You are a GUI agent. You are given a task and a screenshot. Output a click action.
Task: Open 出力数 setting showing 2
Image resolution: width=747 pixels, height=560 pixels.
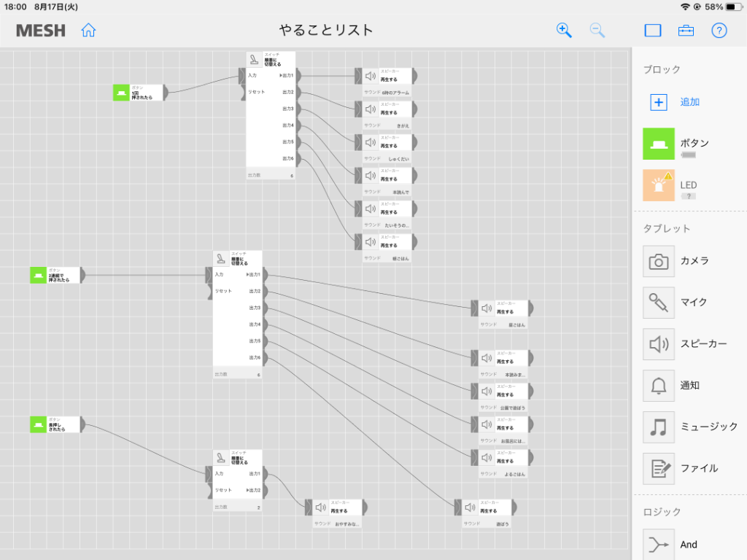pyautogui.click(x=237, y=507)
